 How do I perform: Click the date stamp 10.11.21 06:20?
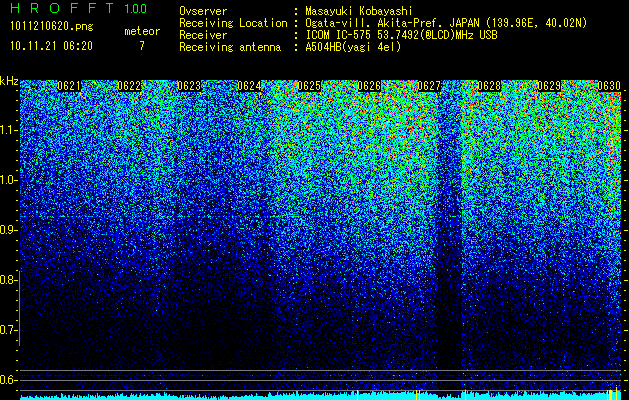[51, 46]
